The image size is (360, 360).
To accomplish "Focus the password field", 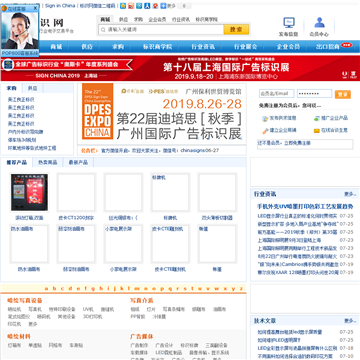I will [x=314, y=94].
